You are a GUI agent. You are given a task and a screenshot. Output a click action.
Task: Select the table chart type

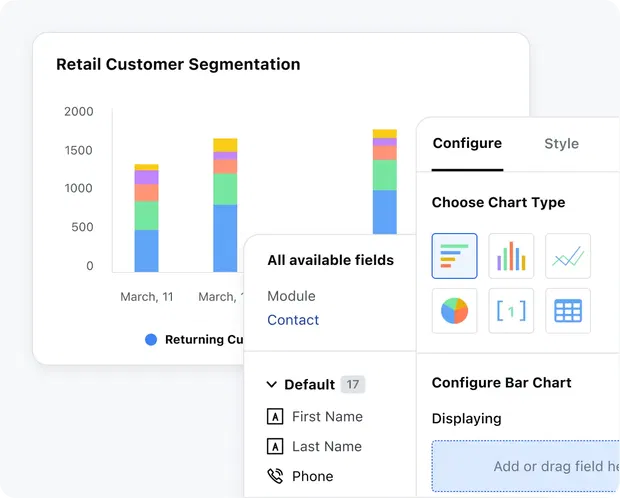tap(568, 311)
